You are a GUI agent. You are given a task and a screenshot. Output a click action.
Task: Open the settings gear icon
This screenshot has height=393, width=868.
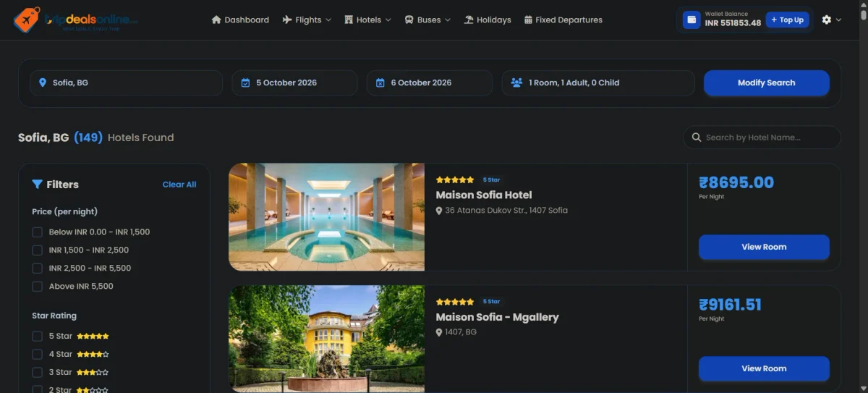pos(827,20)
